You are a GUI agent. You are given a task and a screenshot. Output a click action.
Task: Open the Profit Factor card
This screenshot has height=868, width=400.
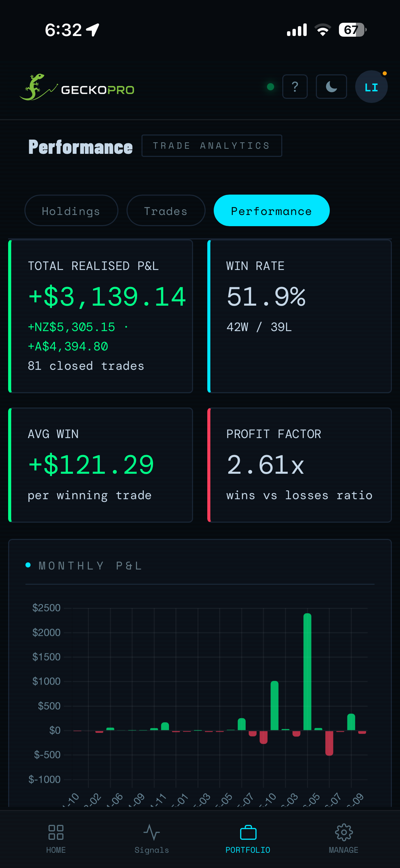[x=300, y=465]
